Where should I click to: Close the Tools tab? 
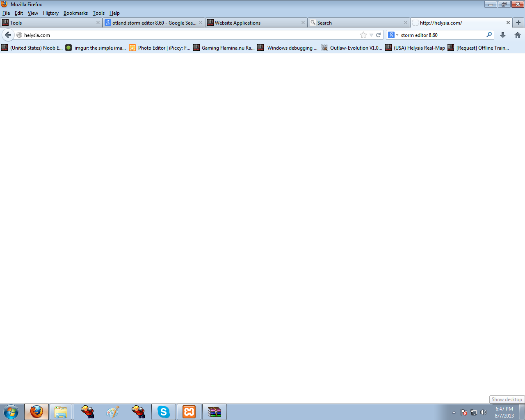(98, 23)
